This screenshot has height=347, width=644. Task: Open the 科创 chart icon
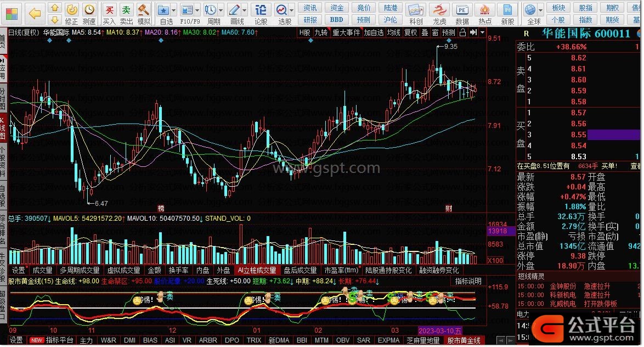tap(416, 10)
